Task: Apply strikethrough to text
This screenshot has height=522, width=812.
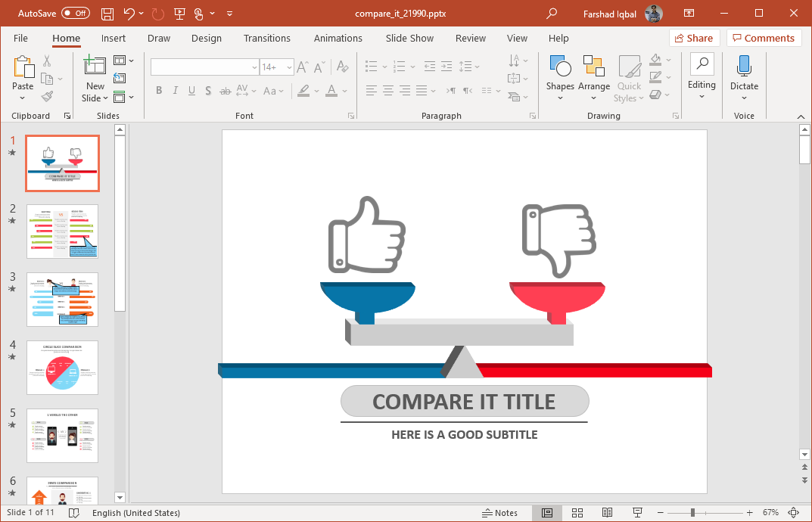Action: pos(225,90)
